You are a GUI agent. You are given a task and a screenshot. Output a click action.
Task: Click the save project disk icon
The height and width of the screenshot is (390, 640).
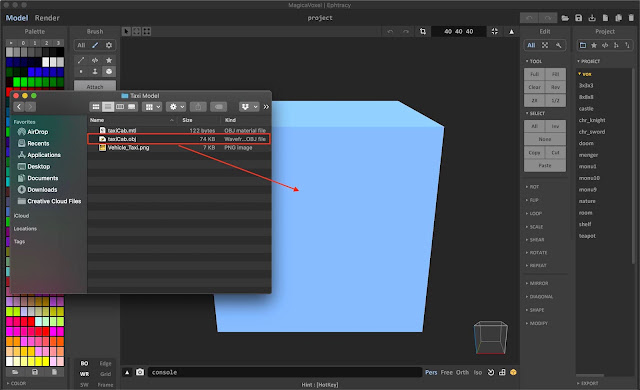click(579, 18)
